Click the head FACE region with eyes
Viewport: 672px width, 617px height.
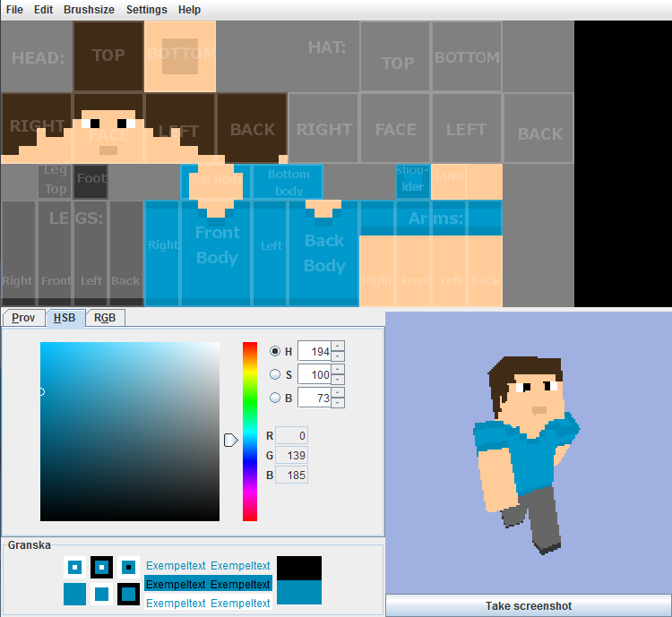pyautogui.click(x=108, y=128)
